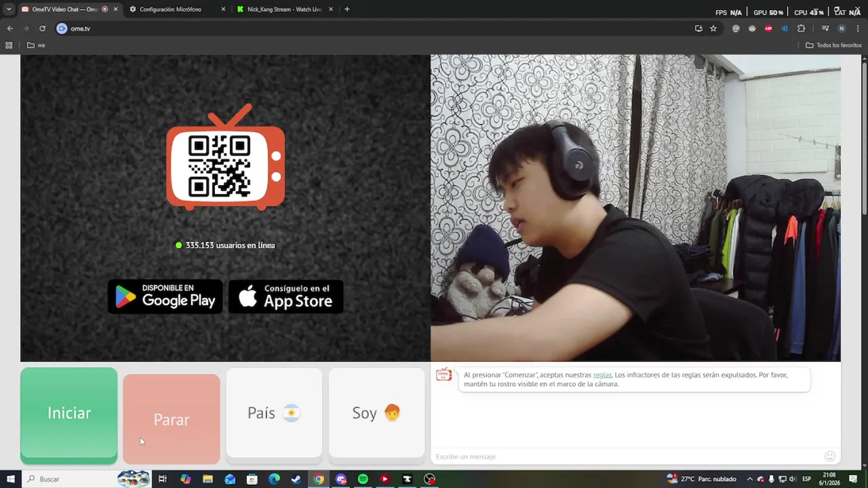Open Copilot from the taskbar
Screen dimensions: 868x488
click(x=186, y=479)
